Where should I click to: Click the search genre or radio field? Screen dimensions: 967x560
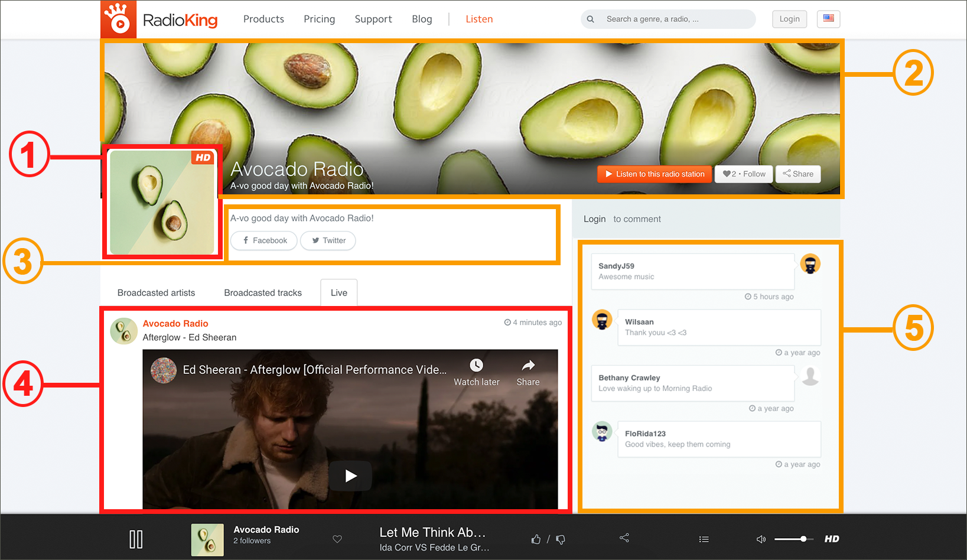tap(673, 19)
